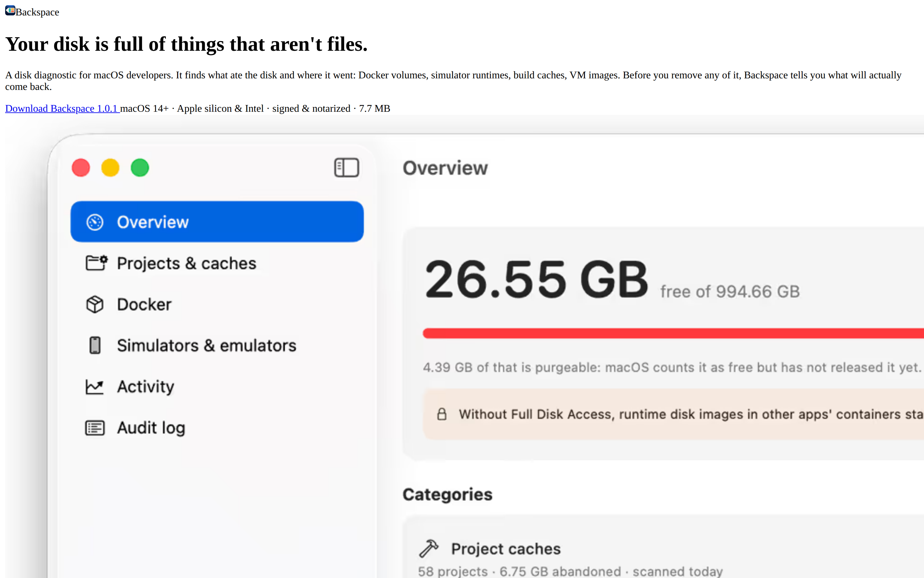Toggle the sidebar panel icon
Image resolution: width=924 pixels, height=578 pixels.
tap(346, 167)
